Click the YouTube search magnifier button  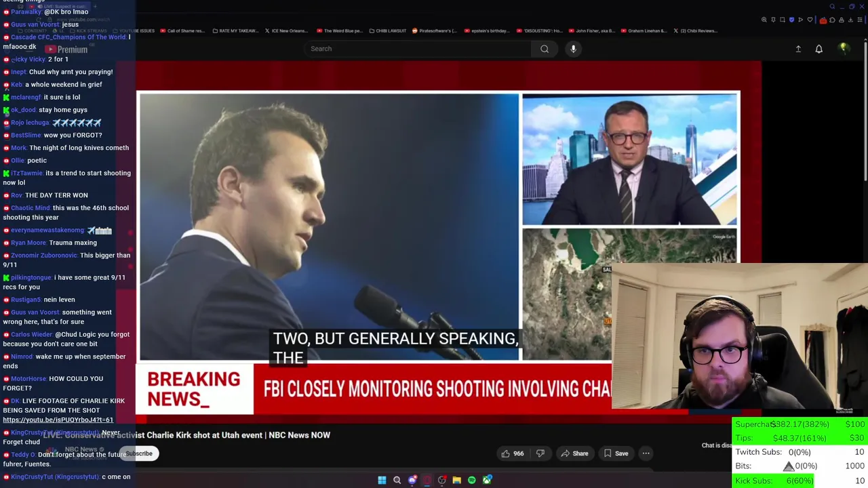(x=545, y=49)
